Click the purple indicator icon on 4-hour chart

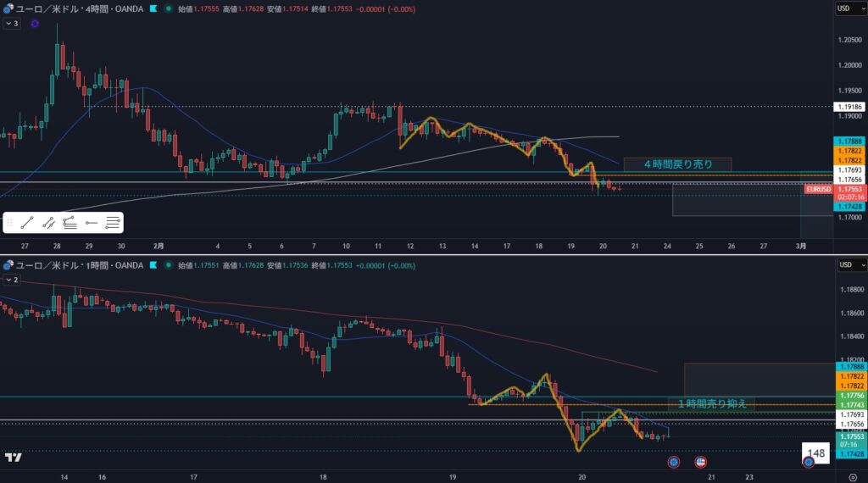pos(34,24)
